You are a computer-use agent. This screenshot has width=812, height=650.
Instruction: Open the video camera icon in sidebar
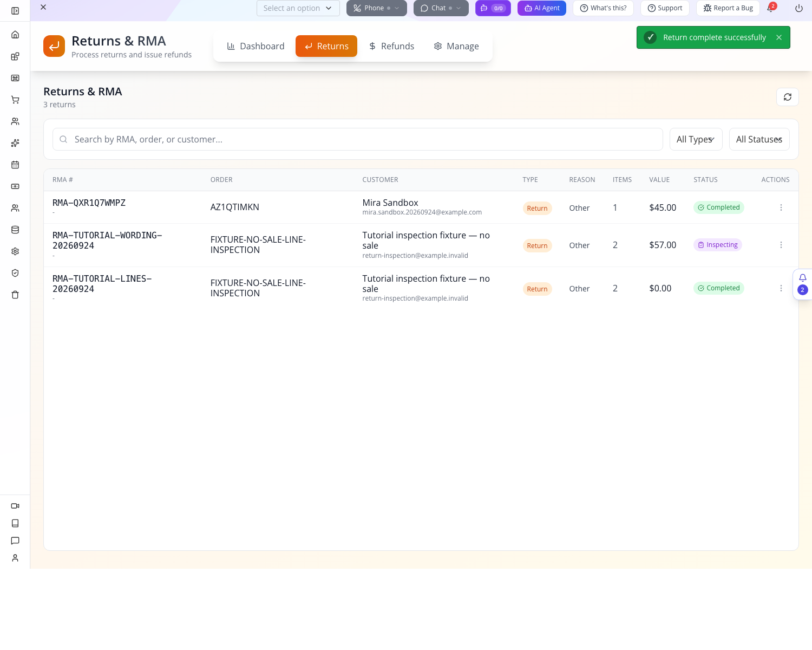pyautogui.click(x=15, y=506)
